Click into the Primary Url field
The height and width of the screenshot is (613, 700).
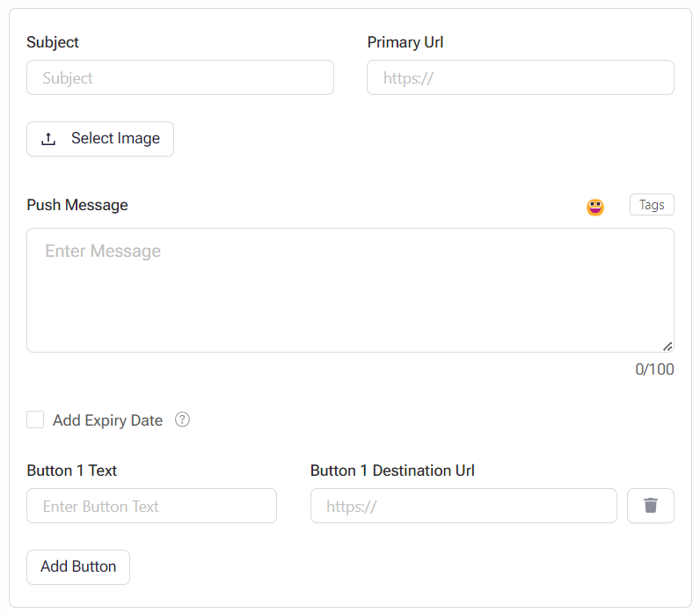coord(520,77)
